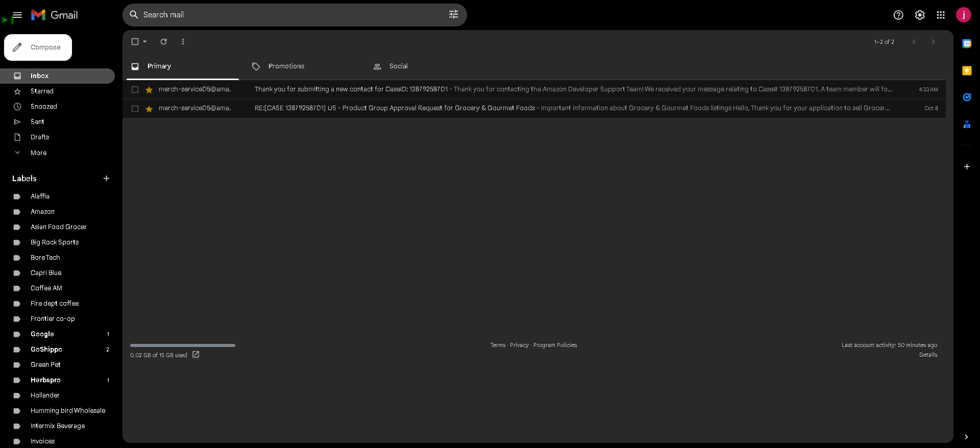
Task: Open the main menu hamburger icon
Action: 17,15
